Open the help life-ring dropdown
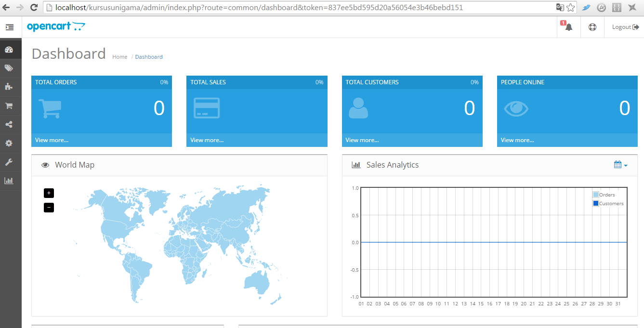The height and width of the screenshot is (328, 644). point(592,27)
